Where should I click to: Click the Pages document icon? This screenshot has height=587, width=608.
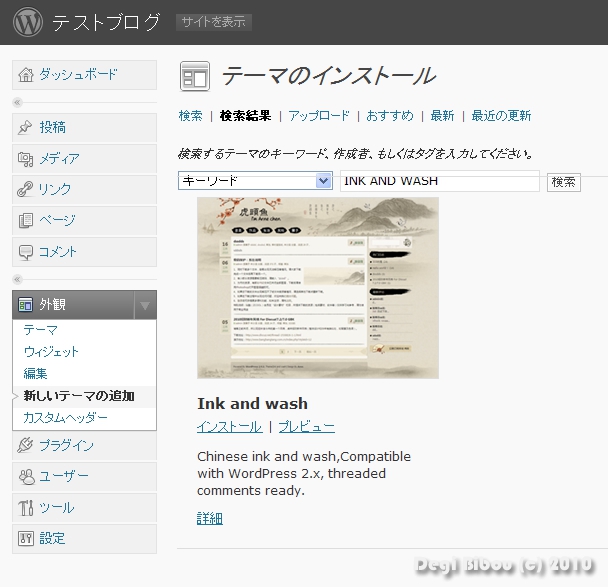tap(26, 221)
